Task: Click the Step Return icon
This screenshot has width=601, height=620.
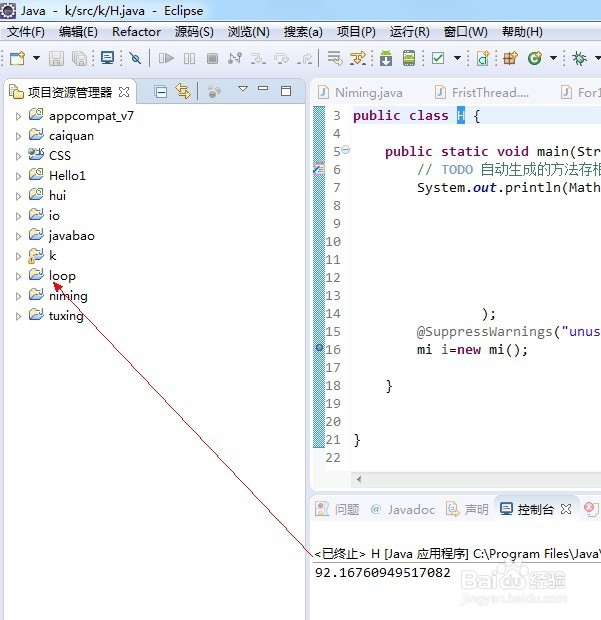Action: pyautogui.click(x=304, y=59)
